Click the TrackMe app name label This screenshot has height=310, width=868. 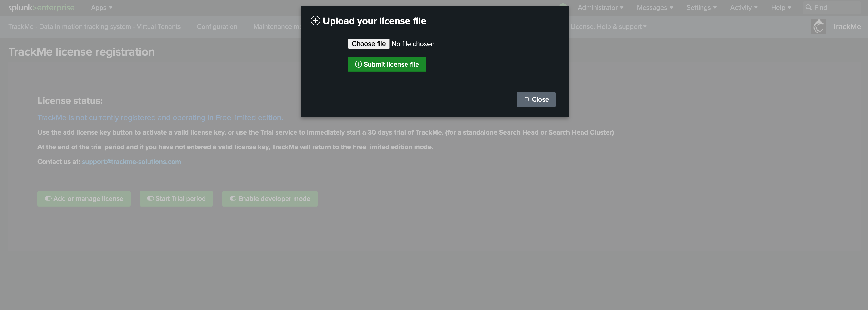(x=846, y=27)
